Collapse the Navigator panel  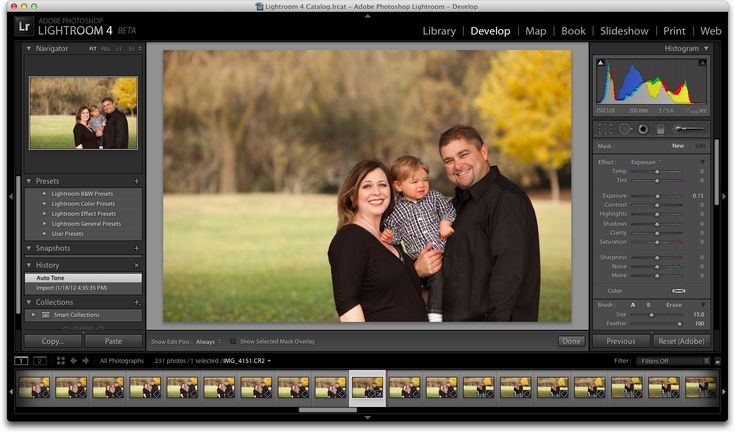pyautogui.click(x=29, y=48)
